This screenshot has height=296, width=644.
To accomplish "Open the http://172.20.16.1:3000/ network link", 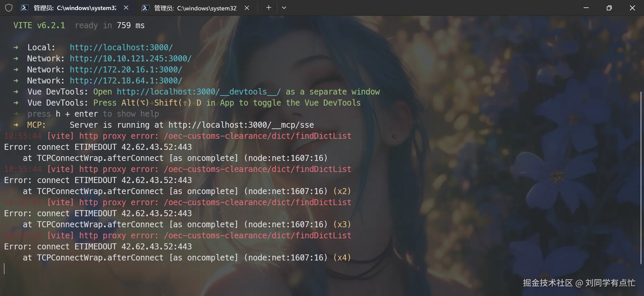I will click(126, 70).
